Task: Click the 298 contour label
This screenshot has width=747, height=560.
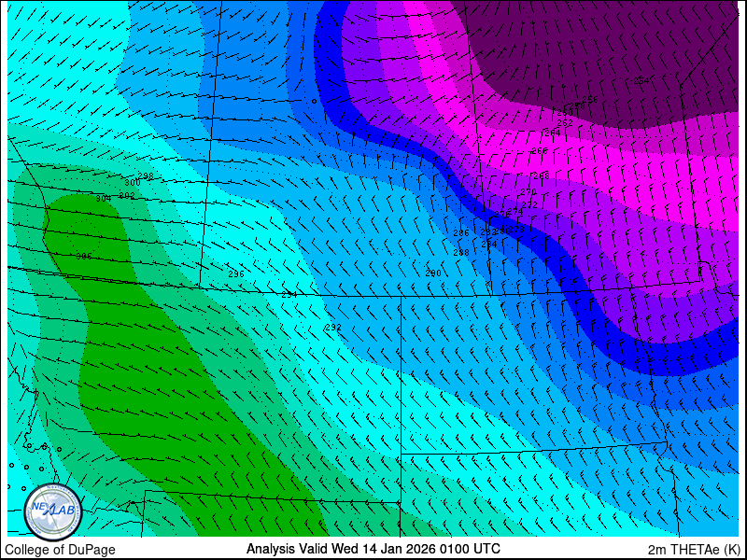Action: [x=146, y=176]
